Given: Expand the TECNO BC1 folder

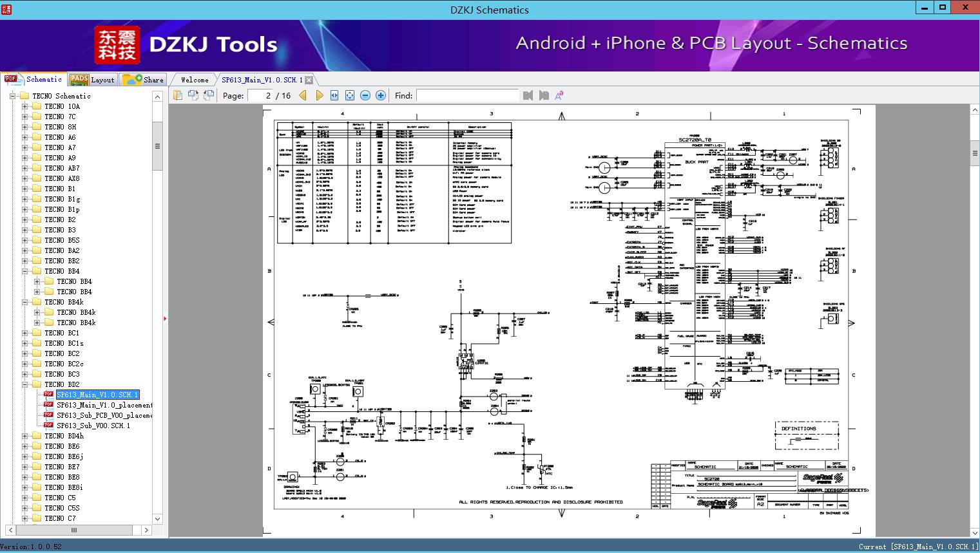Looking at the screenshot, I should [25, 333].
